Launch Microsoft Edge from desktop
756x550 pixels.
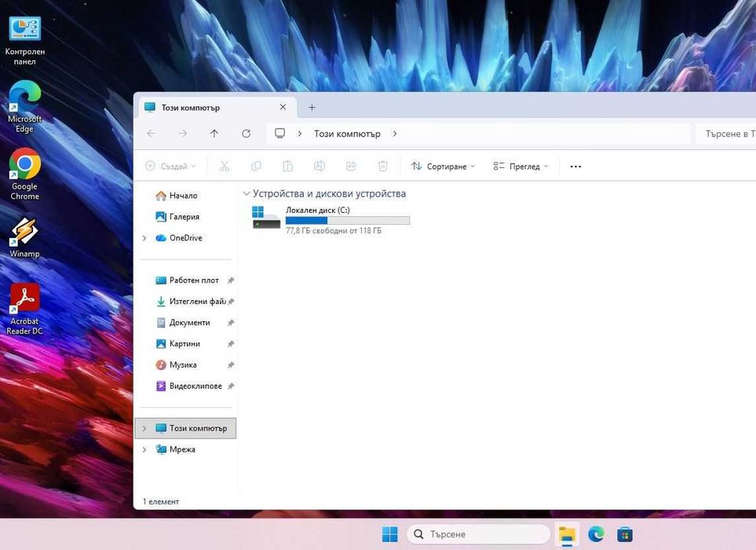point(24,107)
